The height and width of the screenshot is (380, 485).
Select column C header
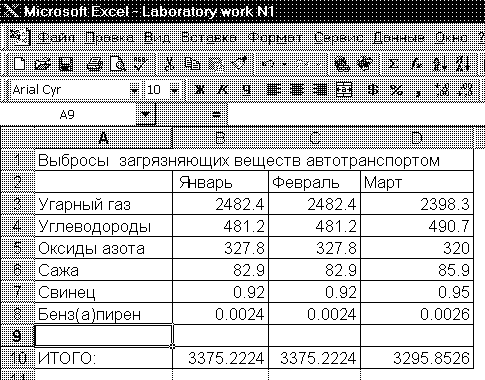coord(314,137)
